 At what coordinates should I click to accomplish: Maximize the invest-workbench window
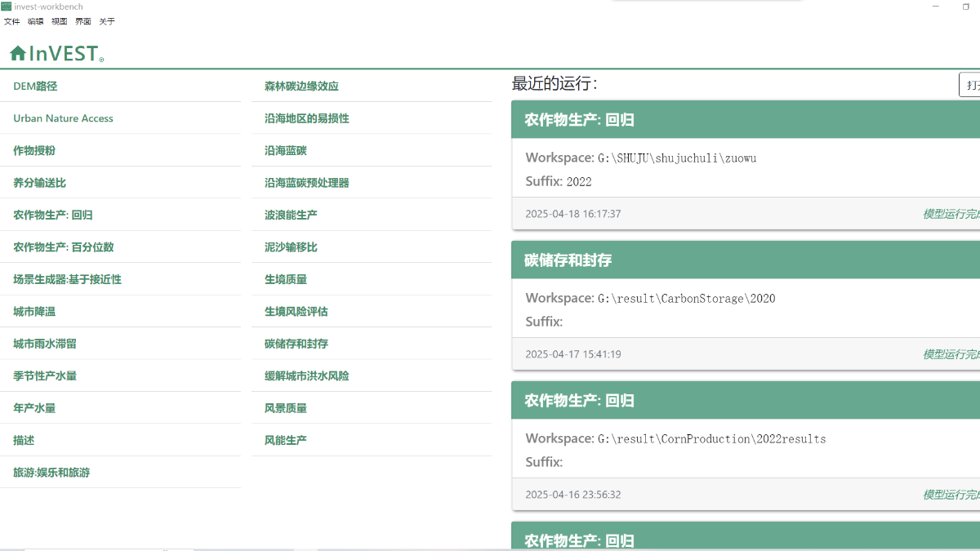[966, 7]
